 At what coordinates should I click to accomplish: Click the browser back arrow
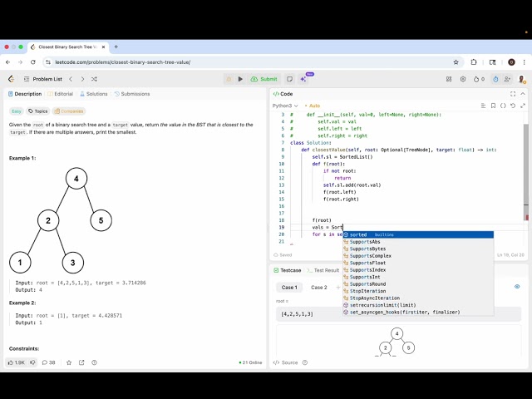[x=8, y=62]
